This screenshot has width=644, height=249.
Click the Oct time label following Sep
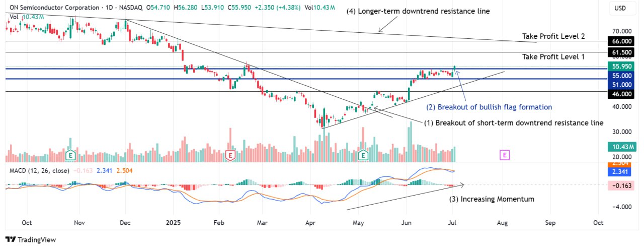click(x=598, y=222)
